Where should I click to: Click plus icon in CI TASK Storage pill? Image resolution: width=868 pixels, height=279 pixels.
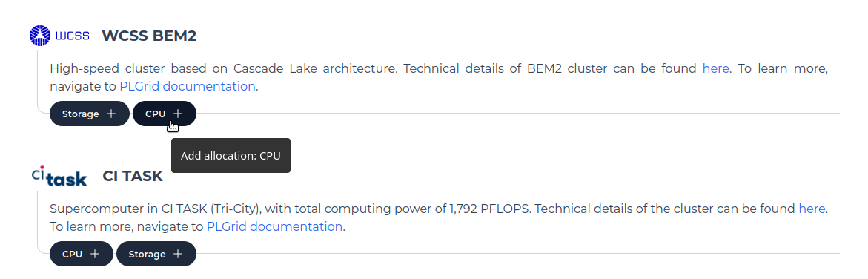(178, 254)
